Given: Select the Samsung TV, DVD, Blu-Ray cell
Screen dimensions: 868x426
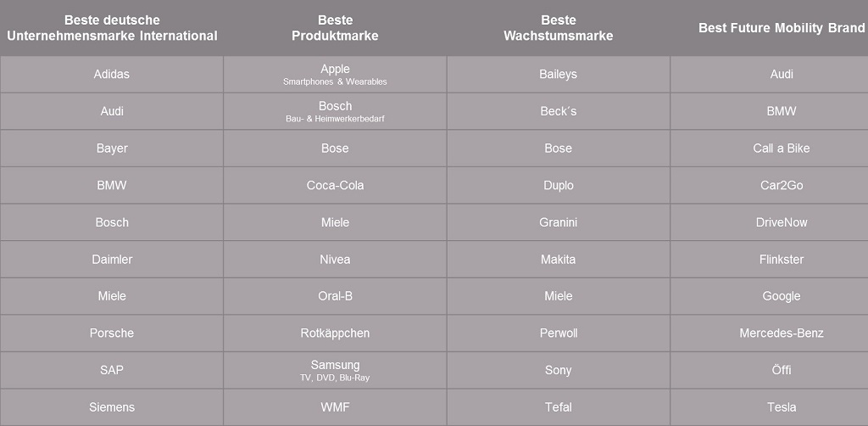Looking at the screenshot, I should pyautogui.click(x=335, y=371).
